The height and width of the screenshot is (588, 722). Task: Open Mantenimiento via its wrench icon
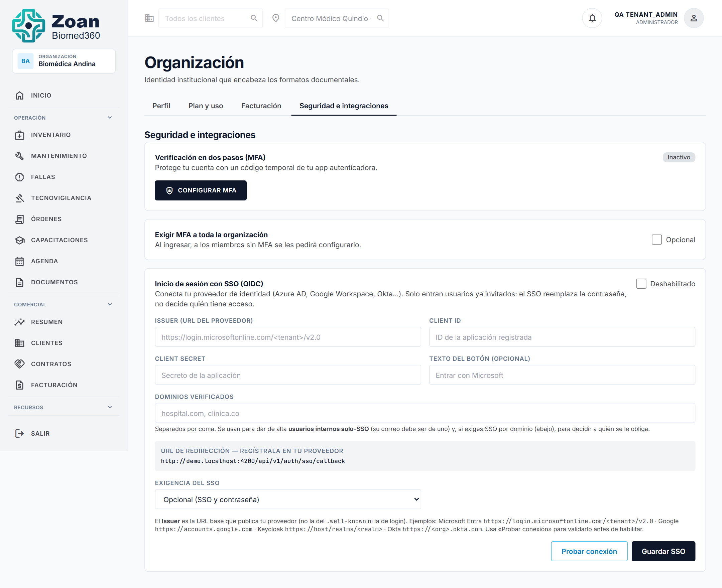pos(20,156)
